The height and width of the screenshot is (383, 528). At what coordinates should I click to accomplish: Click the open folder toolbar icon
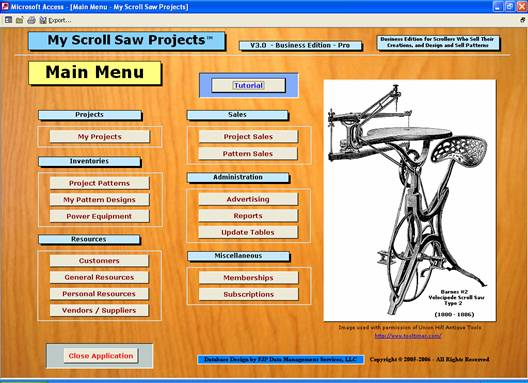(20, 20)
